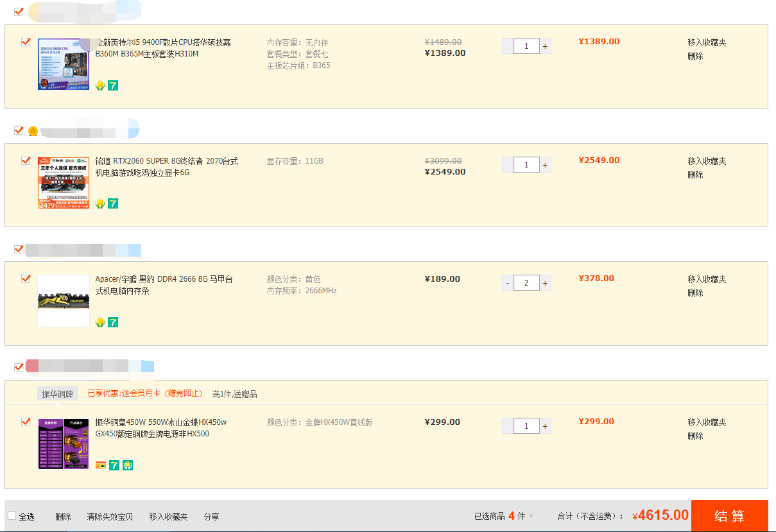The width and height of the screenshot is (776, 532).
Task: Click green 7-day return badge under i5 9400F
Action: tap(113, 85)
